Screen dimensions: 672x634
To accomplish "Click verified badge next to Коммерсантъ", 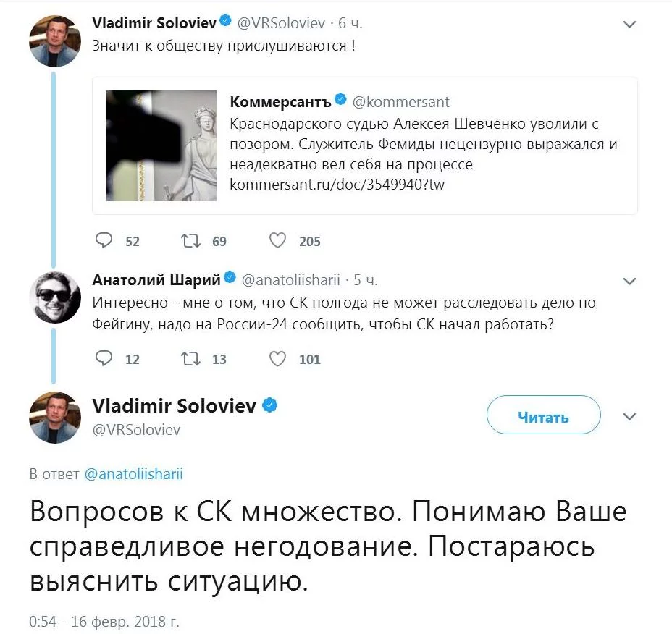I will click(x=339, y=102).
